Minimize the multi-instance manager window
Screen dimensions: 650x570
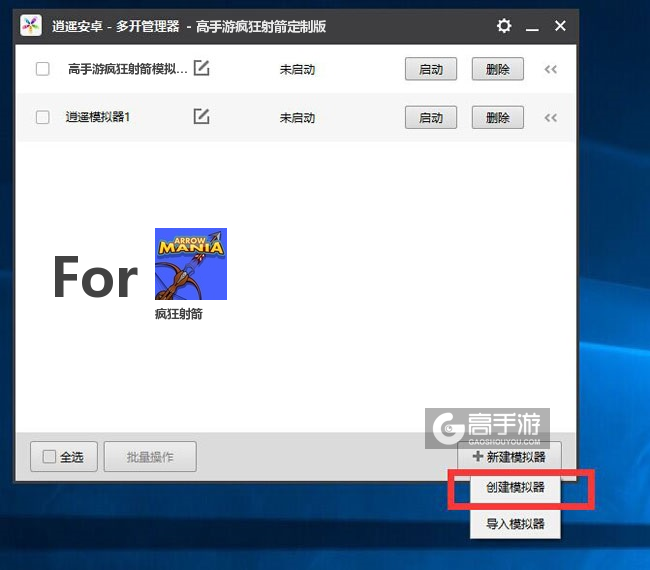(x=533, y=26)
